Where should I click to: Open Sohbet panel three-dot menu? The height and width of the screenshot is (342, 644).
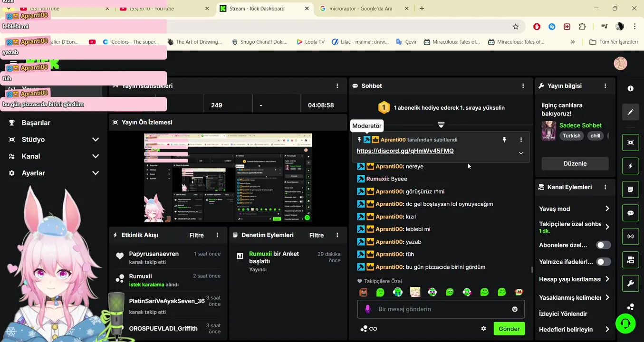[523, 86]
